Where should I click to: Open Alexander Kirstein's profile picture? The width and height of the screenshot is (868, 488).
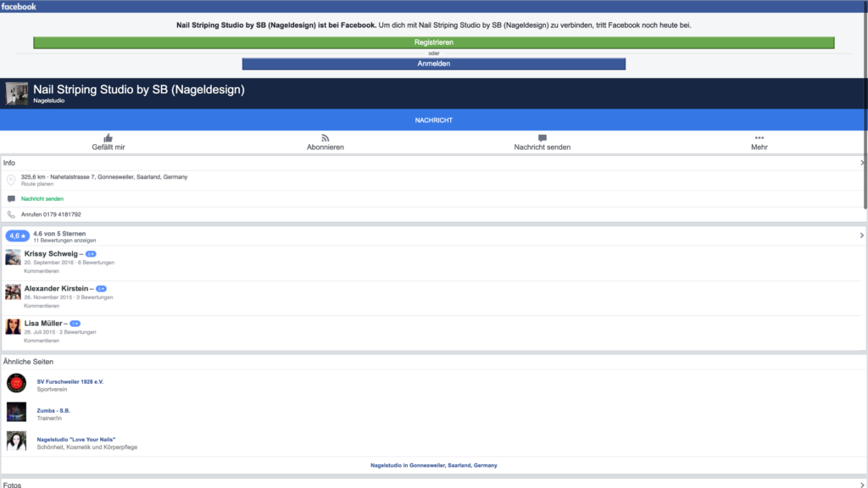[x=13, y=291]
